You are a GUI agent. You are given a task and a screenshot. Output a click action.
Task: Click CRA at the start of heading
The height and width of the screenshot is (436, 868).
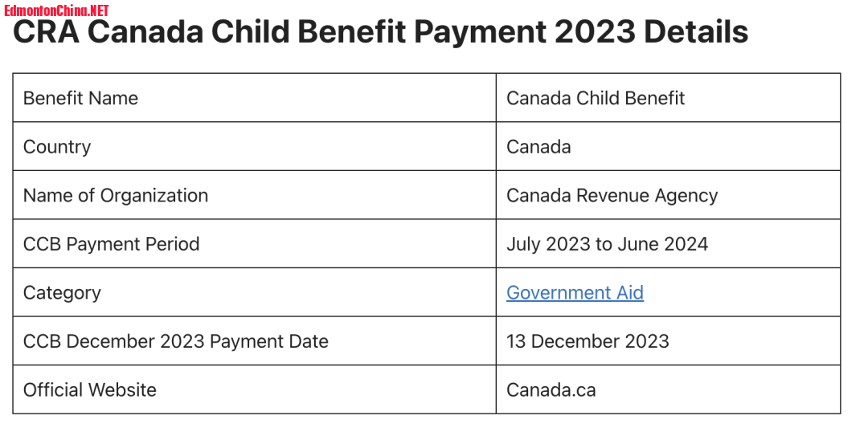click(46, 32)
